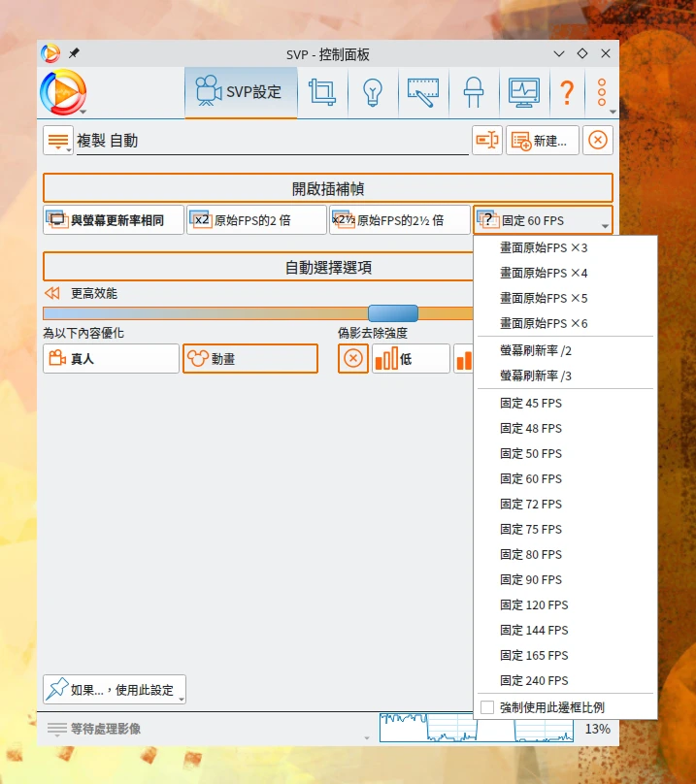This screenshot has width=696, height=784.
Task: Click the 13% CPU usage readout
Action: (597, 729)
